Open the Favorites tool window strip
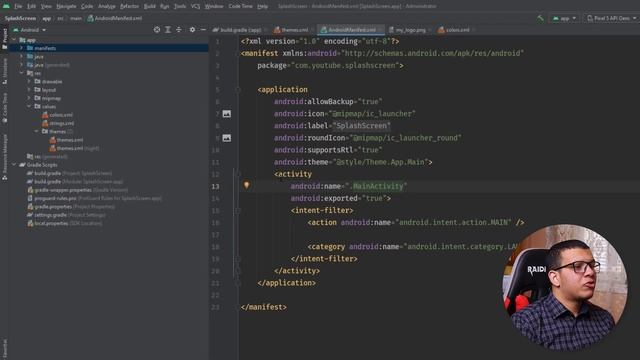The image size is (640, 360). pos(4,348)
